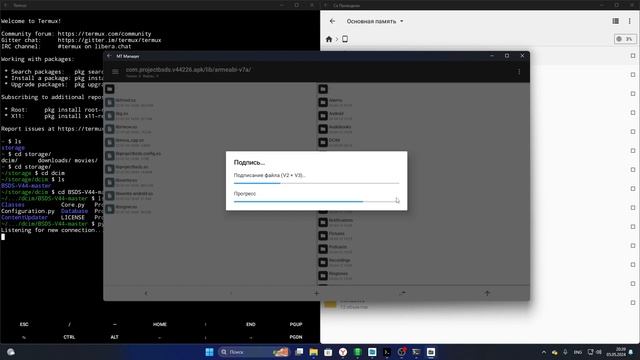Click back arrow in MT Manager title bar
The height and width of the screenshot is (360, 640).
point(109,56)
